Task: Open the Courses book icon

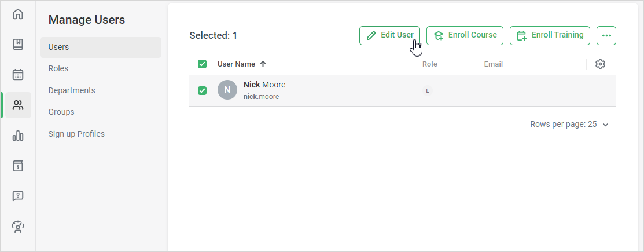Action: tap(18, 45)
